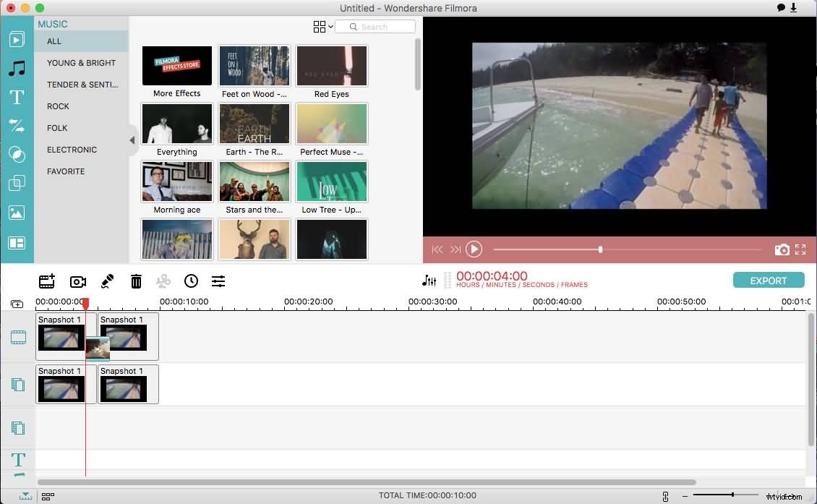The image size is (817, 504).
Task: Open the thumbnail view grid dropdown
Action: coord(322,26)
